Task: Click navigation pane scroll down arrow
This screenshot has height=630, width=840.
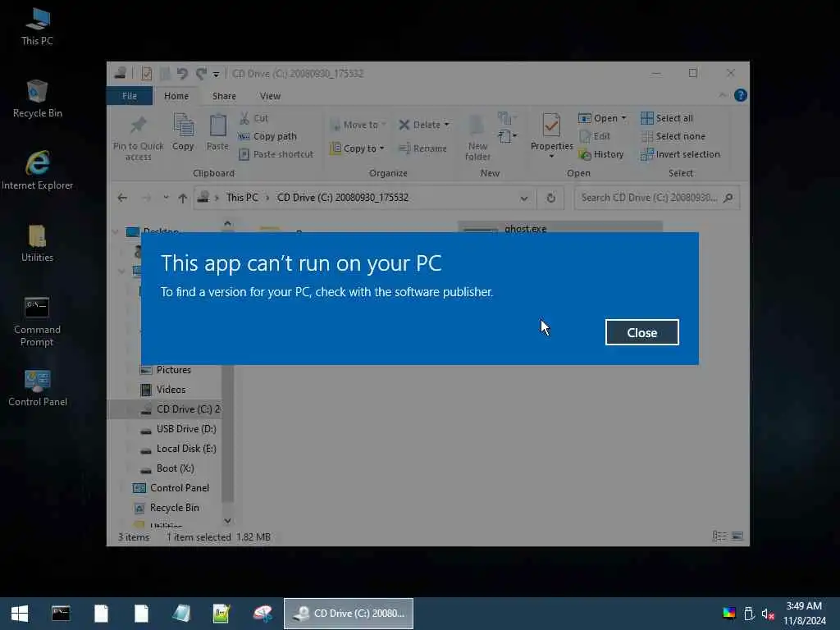Action: (x=228, y=521)
